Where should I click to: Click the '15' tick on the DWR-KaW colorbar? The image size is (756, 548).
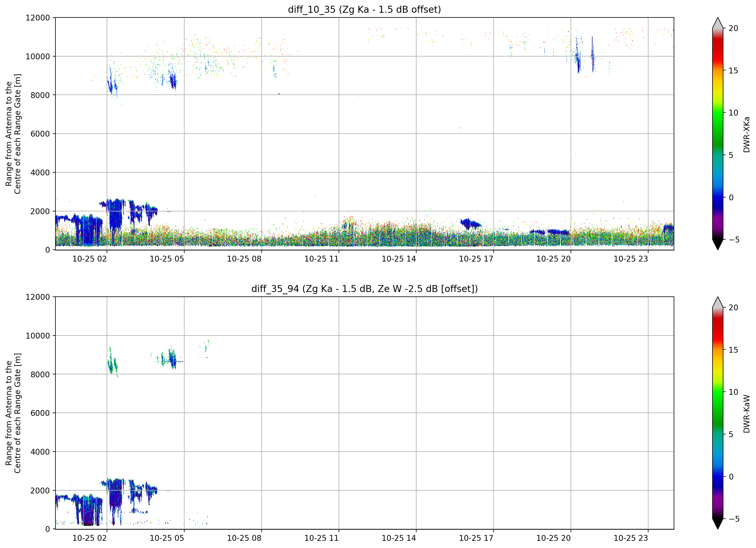pos(733,350)
